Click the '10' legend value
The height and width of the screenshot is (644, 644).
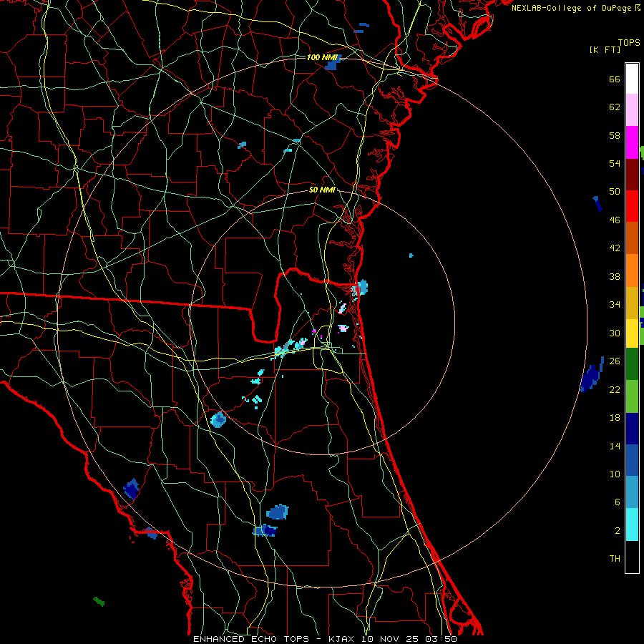[615, 474]
